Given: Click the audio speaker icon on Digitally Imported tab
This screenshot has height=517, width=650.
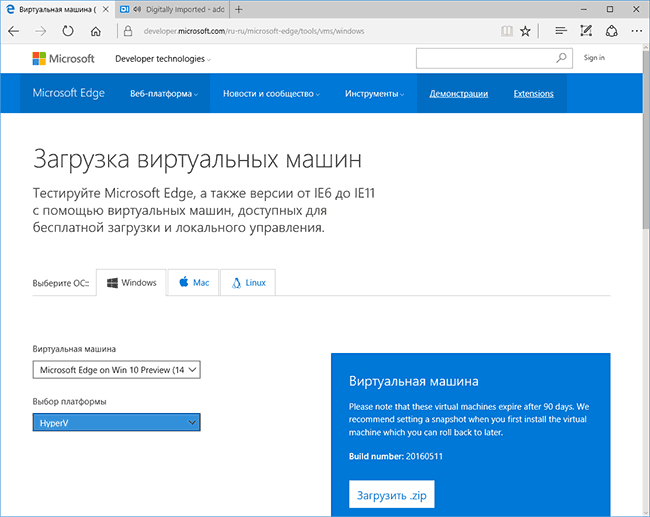Looking at the screenshot, I should [137, 9].
